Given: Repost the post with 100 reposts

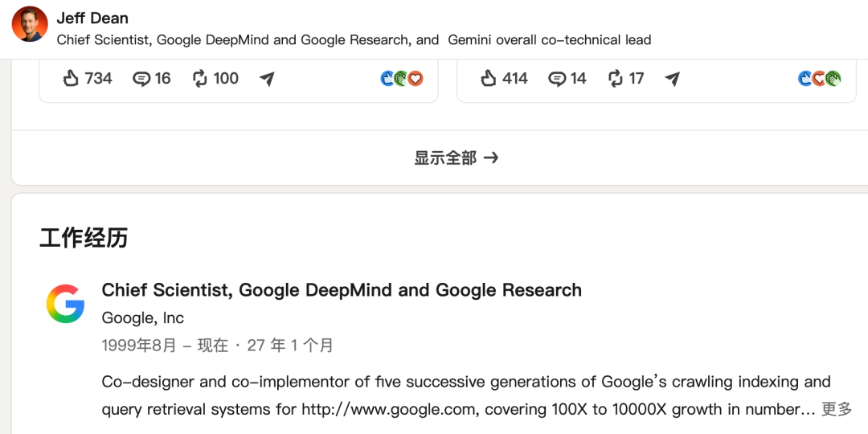Looking at the screenshot, I should pos(215,79).
